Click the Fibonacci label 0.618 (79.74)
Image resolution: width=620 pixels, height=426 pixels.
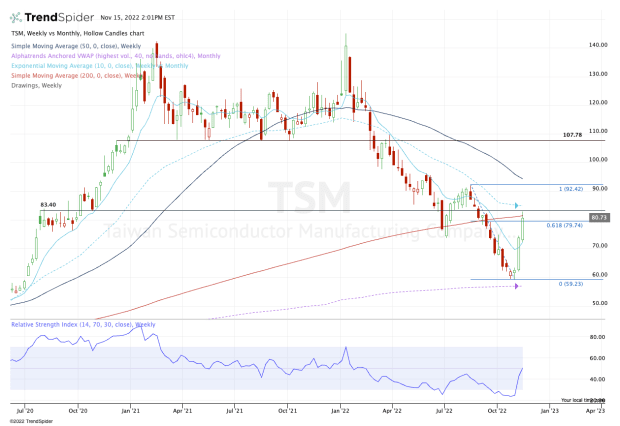tap(565, 225)
